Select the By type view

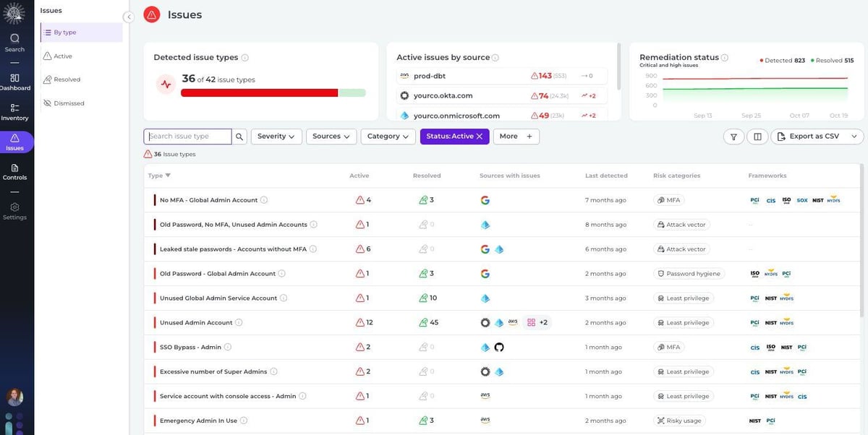pos(81,33)
